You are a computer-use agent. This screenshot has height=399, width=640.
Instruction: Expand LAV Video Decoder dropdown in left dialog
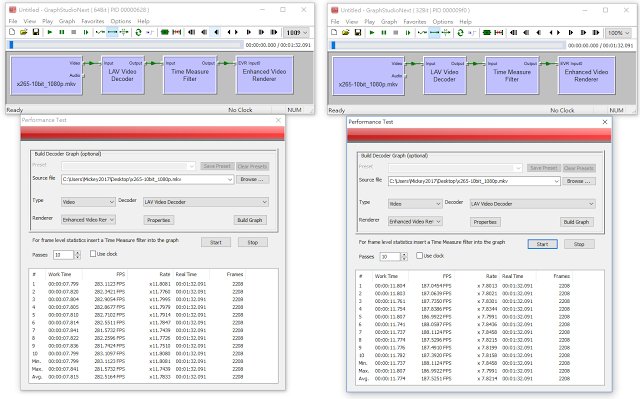point(264,202)
